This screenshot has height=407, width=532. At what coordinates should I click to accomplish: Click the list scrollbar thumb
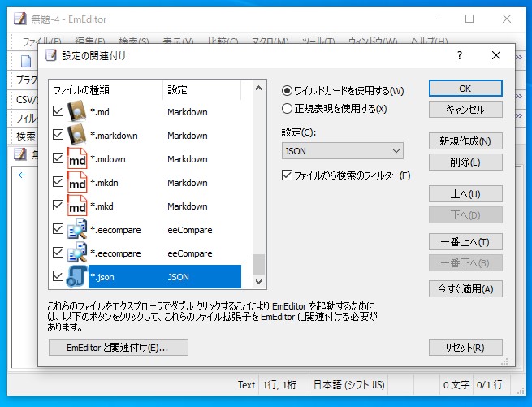258,264
